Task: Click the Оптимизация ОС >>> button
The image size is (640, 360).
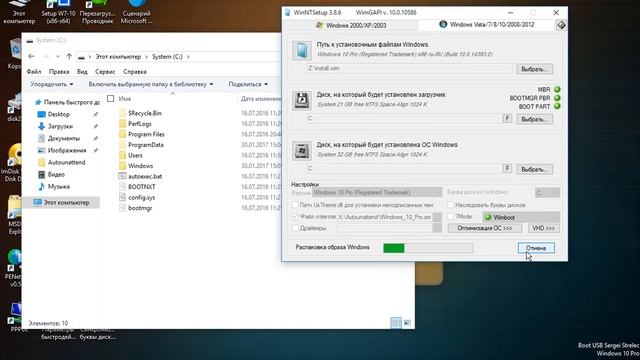Action: click(484, 228)
